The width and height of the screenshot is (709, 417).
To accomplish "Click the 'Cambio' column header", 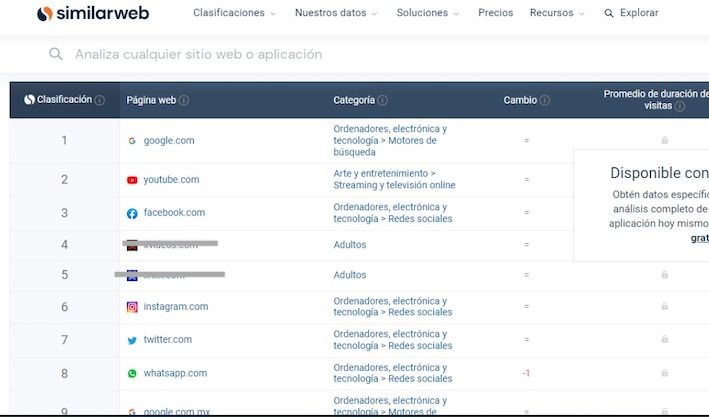I will point(520,100).
